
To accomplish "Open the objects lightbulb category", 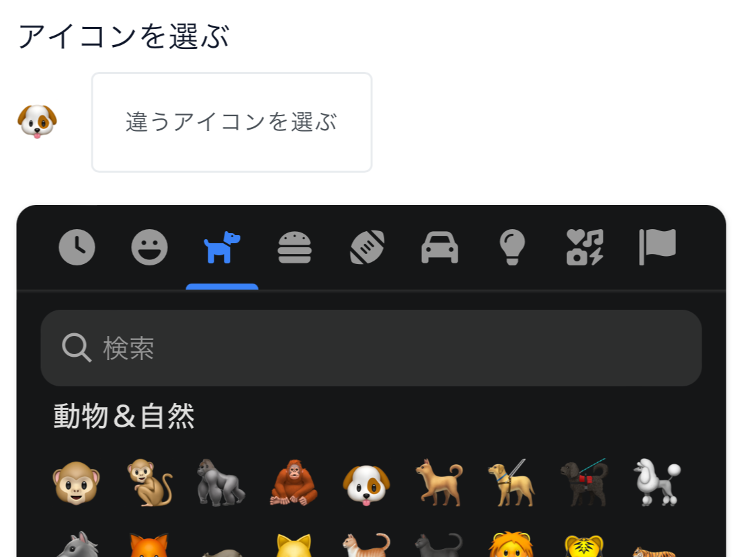I will click(x=512, y=247).
